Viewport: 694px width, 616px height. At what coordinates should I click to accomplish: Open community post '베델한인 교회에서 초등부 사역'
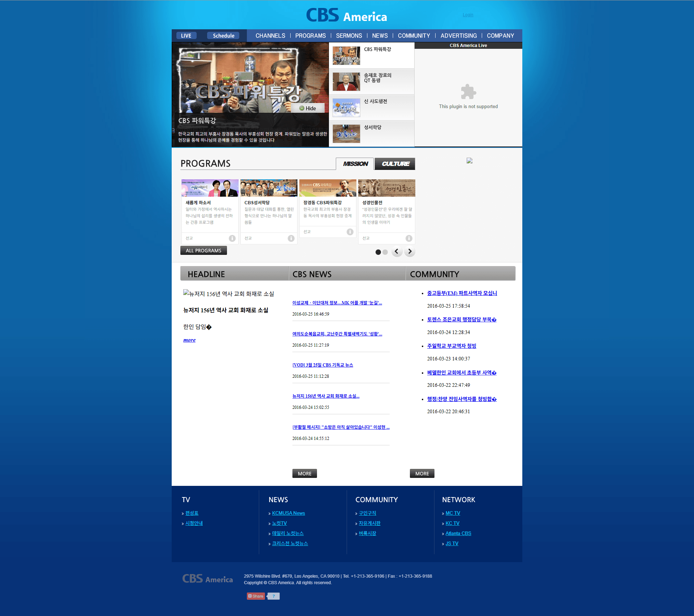462,373
